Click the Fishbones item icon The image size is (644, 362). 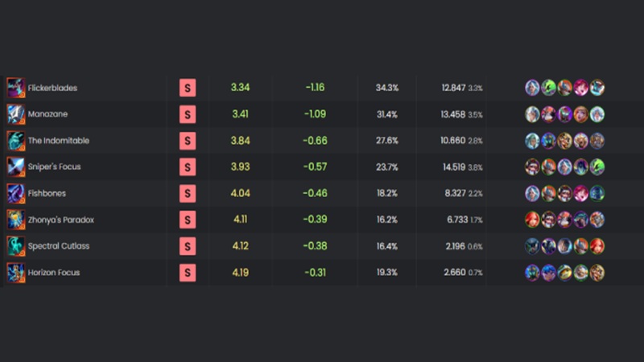pos(15,193)
